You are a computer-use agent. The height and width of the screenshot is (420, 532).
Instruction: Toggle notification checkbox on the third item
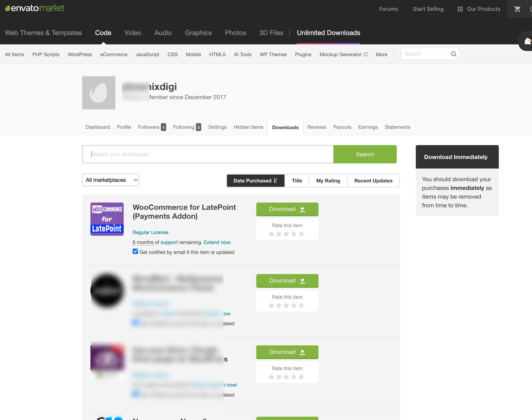[135, 394]
